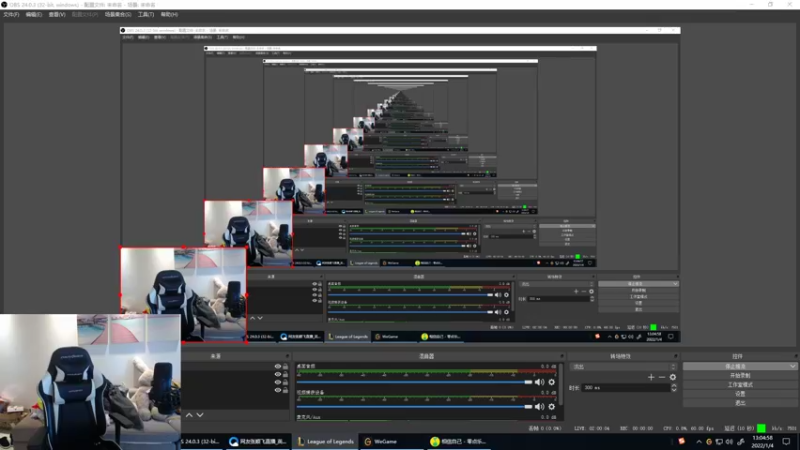
Task: Click the 开始录制 start recording button
Action: point(740,376)
